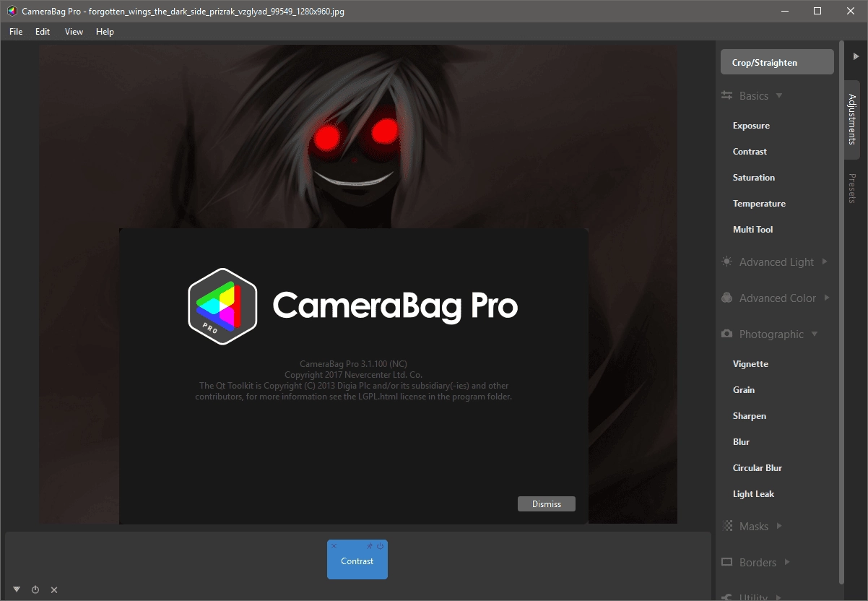868x601 pixels.
Task: Expand the Advanced Color section
Action: click(x=827, y=298)
